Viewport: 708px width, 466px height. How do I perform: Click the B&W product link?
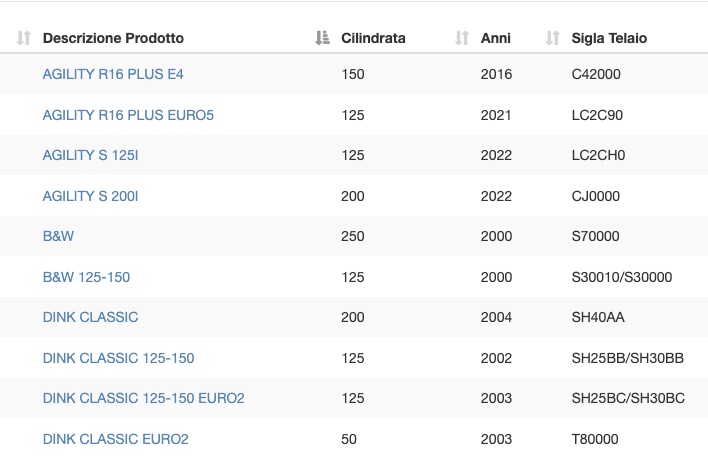click(x=58, y=236)
